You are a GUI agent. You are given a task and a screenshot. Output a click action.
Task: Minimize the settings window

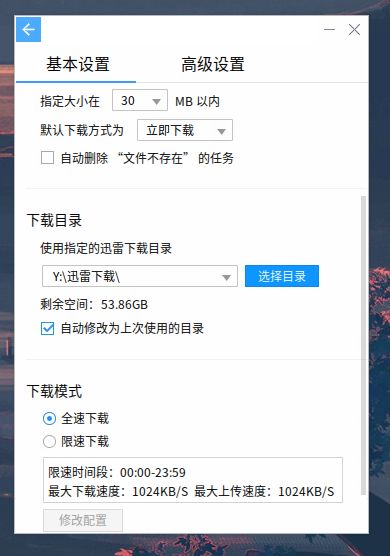pos(329,29)
